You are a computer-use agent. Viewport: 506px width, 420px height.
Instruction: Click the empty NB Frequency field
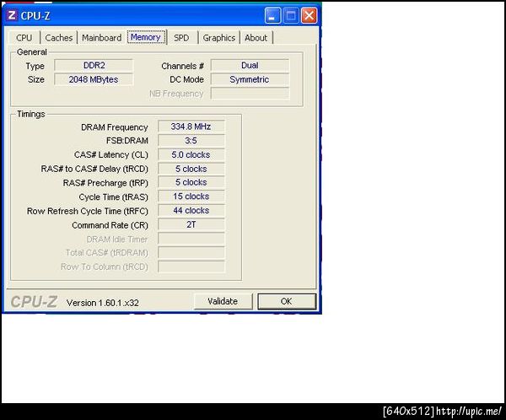pos(250,94)
